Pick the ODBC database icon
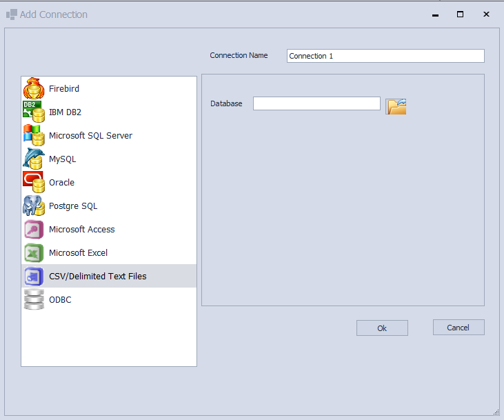The height and width of the screenshot is (420, 504). pos(34,299)
